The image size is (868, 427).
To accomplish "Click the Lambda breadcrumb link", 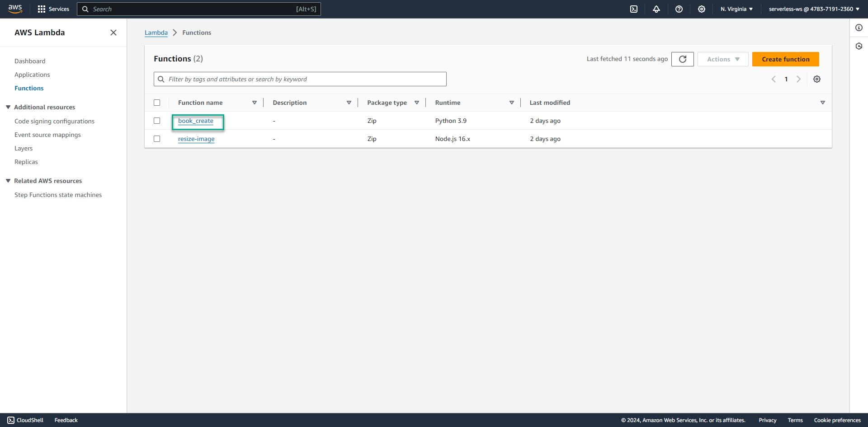I will 156,33.
